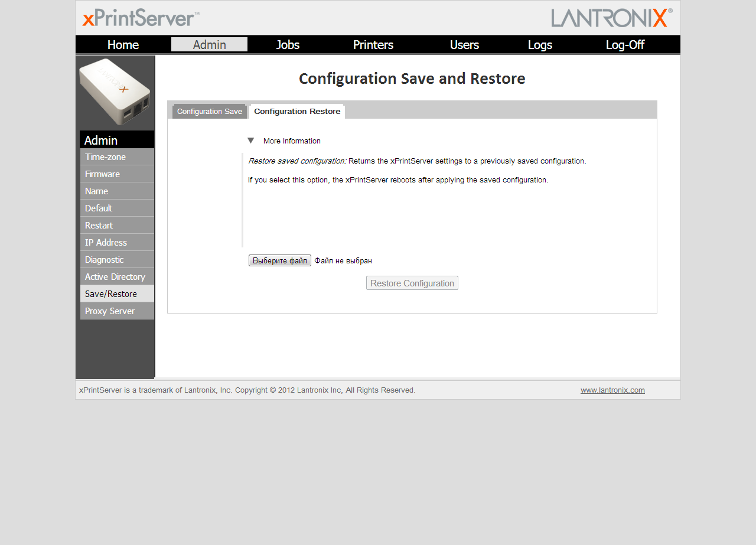This screenshot has width=756, height=545.
Task: Go to the Printers page
Action: point(373,45)
